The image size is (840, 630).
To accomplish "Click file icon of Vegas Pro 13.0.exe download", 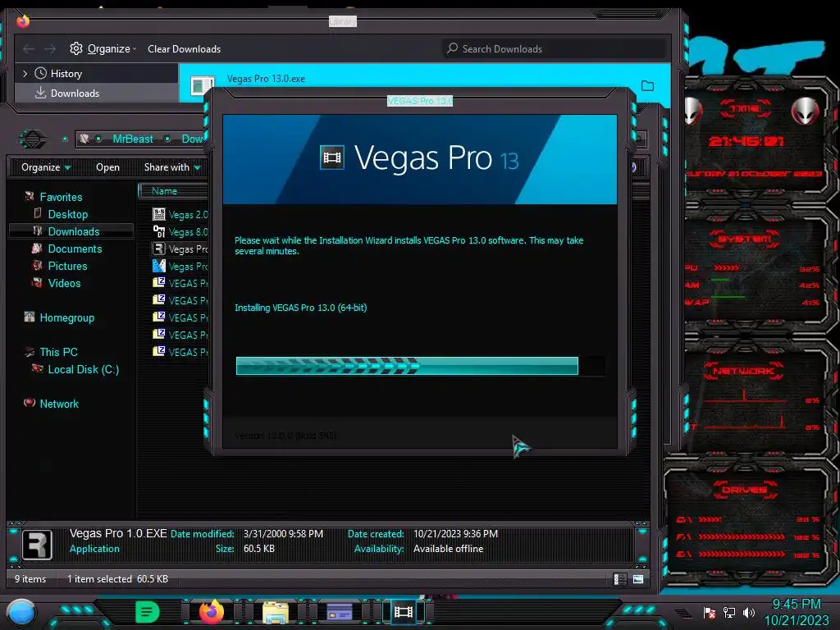I will pos(203,85).
